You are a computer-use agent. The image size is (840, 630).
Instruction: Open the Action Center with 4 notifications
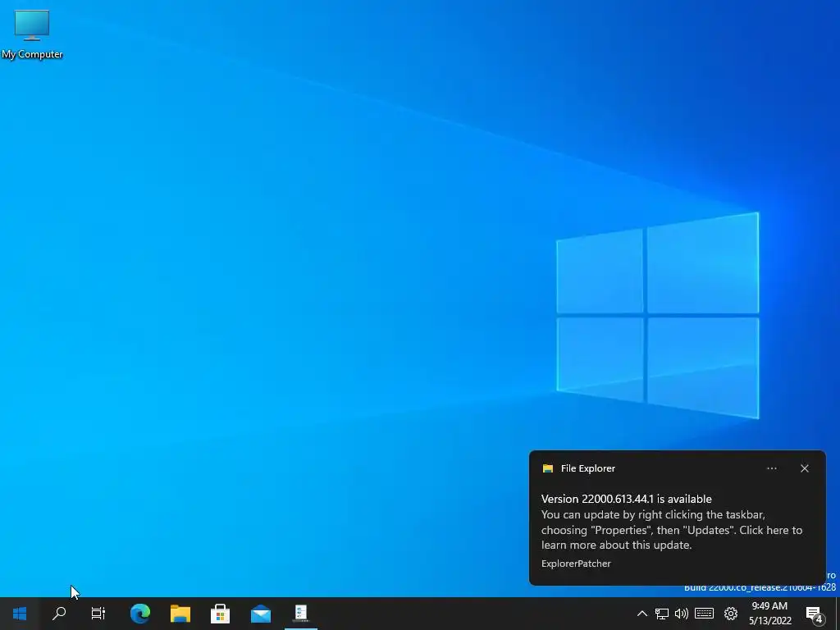pos(815,614)
